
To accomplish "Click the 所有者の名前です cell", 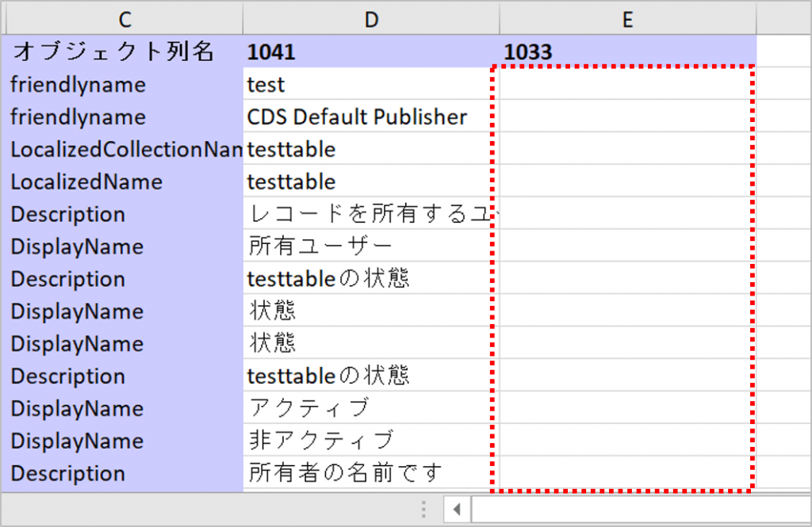I will click(371, 473).
